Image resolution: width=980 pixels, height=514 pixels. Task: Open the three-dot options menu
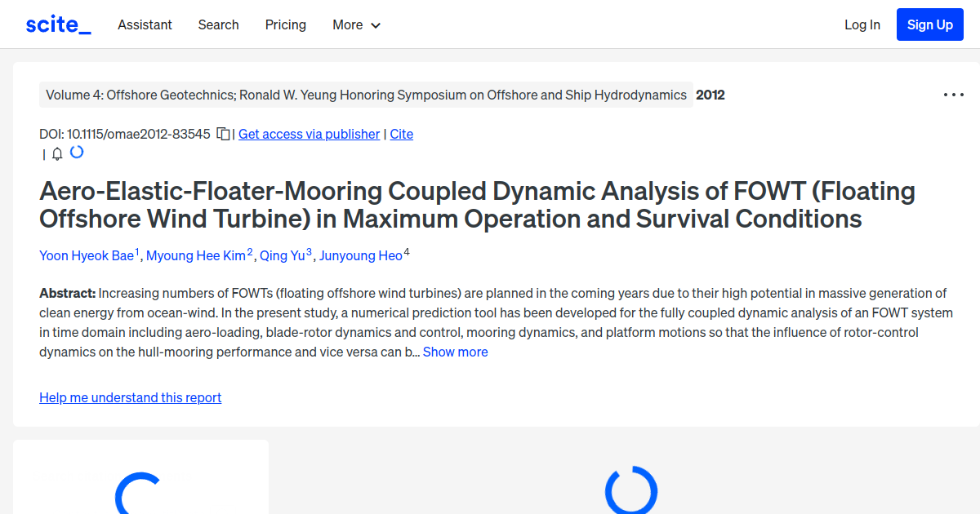(x=953, y=95)
